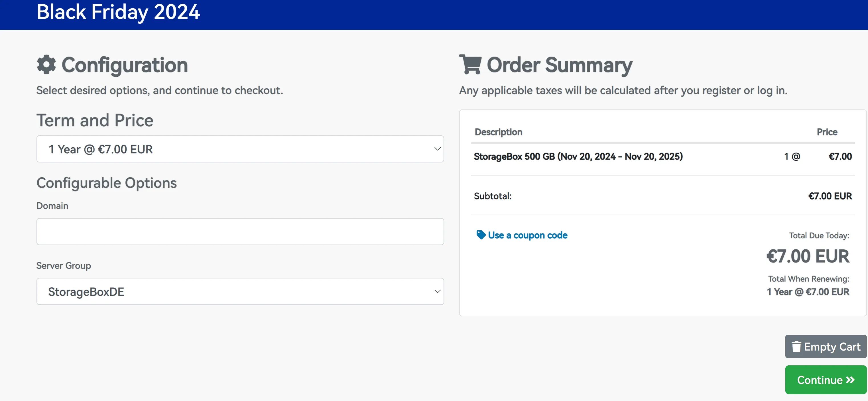This screenshot has height=401, width=868.
Task: Click the trash icon on Empty Cart
Action: [796, 346]
